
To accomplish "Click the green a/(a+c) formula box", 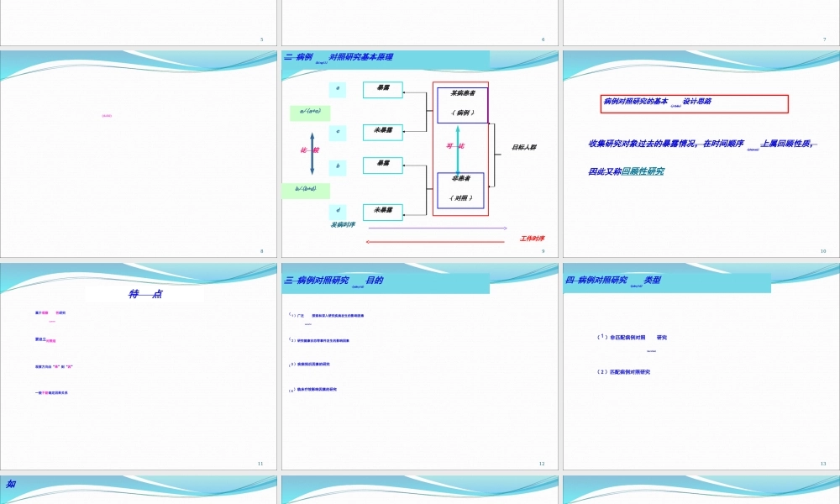I will tap(310, 113).
